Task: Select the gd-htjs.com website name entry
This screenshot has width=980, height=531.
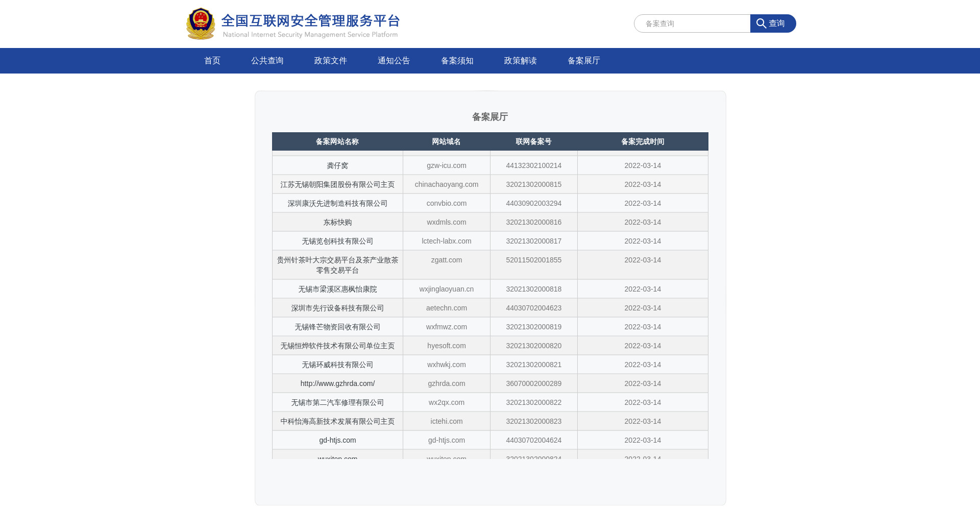Action: (337, 440)
